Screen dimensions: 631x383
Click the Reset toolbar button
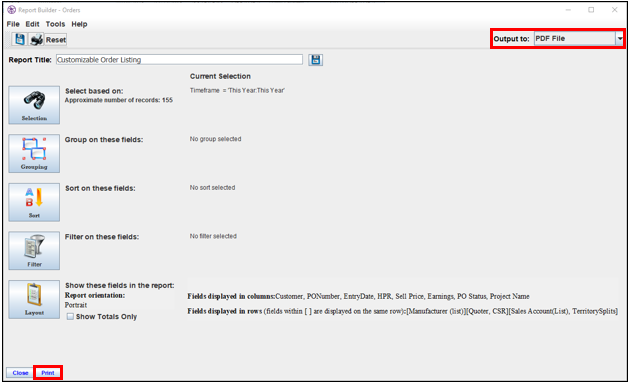coord(56,40)
